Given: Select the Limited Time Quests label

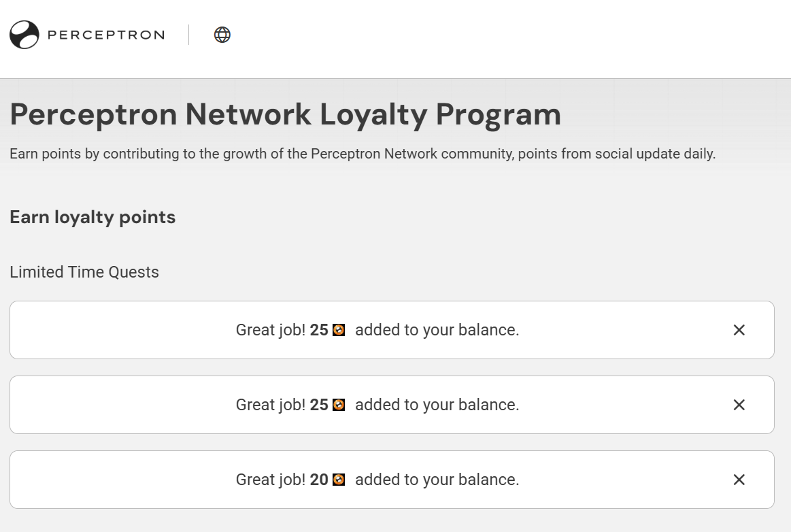Looking at the screenshot, I should [x=84, y=272].
